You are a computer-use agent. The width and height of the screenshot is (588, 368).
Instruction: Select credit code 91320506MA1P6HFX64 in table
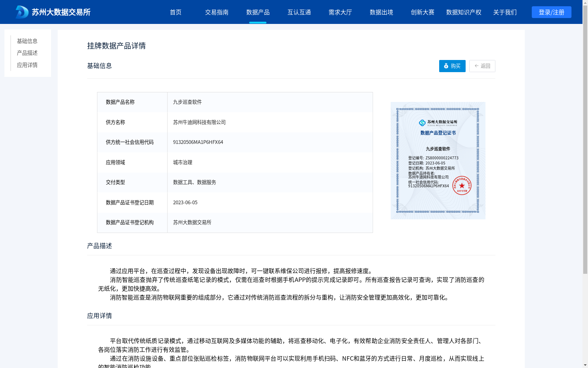point(198,142)
